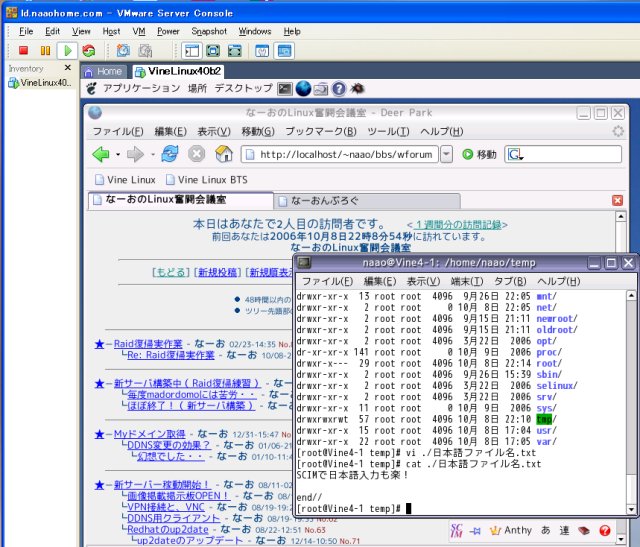640x547 pixels.
Task: Launch terminal from the GNOME panel icon
Action: point(285,89)
